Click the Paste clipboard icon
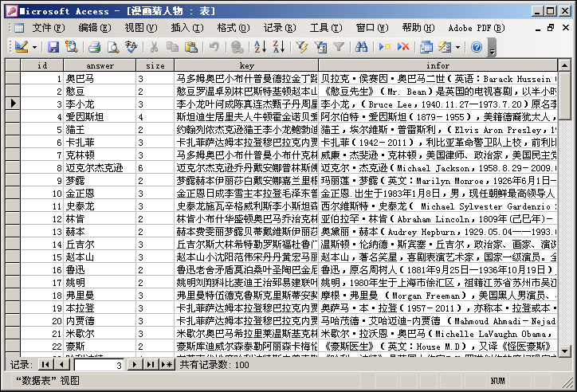Screen dimensions: 577x392 pos(191,47)
